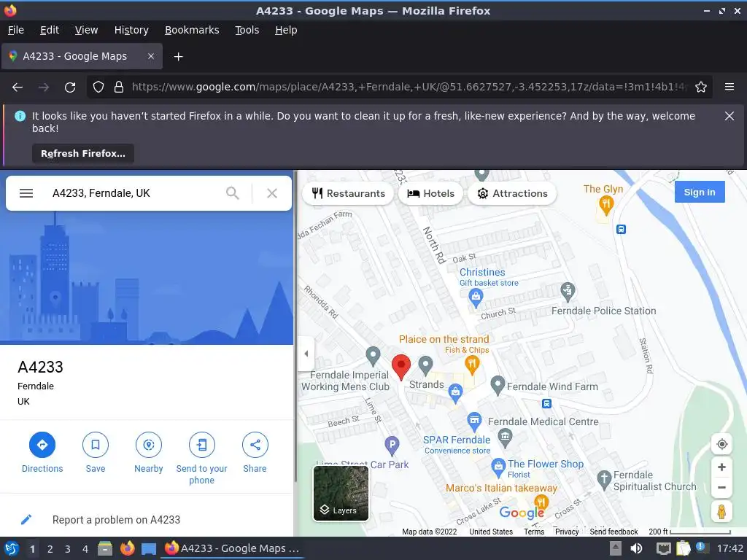Reload the current page
The image size is (747, 560).
tap(70, 87)
